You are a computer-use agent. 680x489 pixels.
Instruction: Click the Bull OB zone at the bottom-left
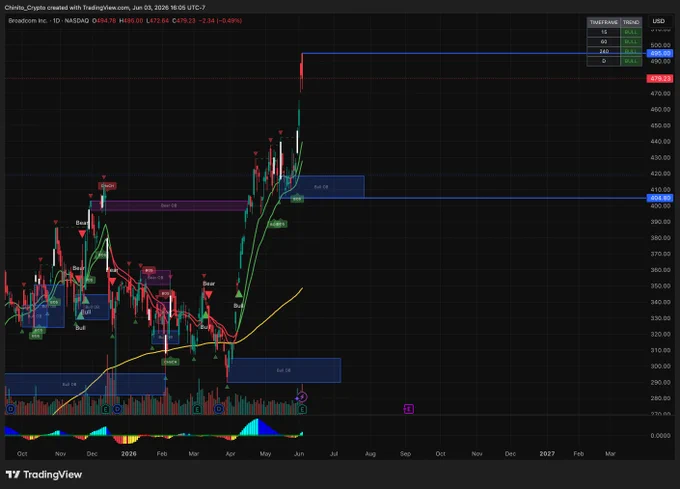pos(85,384)
